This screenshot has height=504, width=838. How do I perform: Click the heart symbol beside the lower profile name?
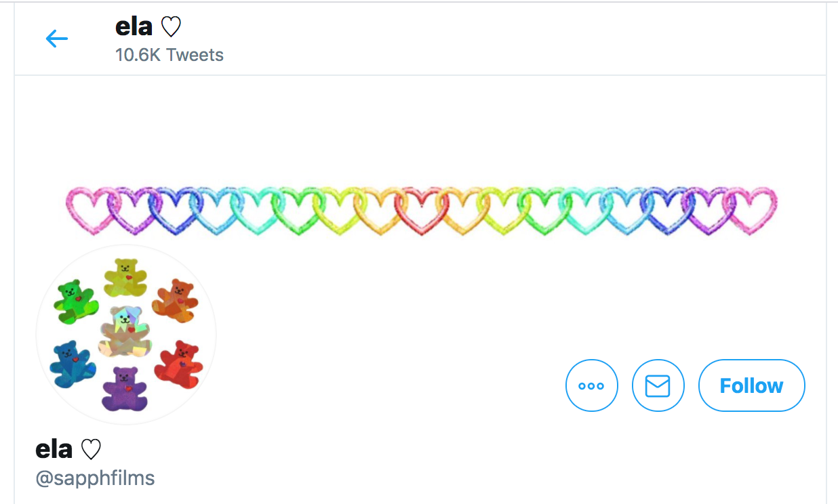(91, 450)
